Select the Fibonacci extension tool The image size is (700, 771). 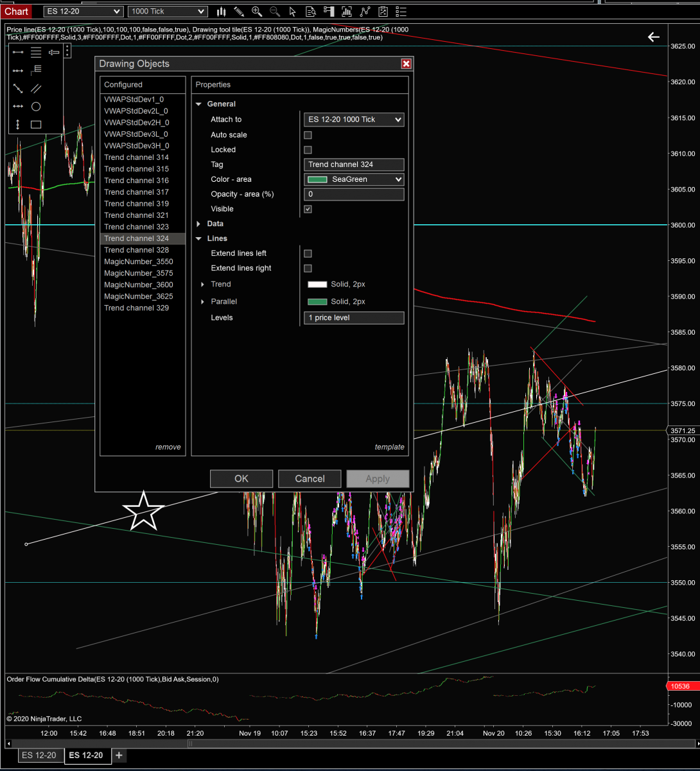(x=36, y=69)
